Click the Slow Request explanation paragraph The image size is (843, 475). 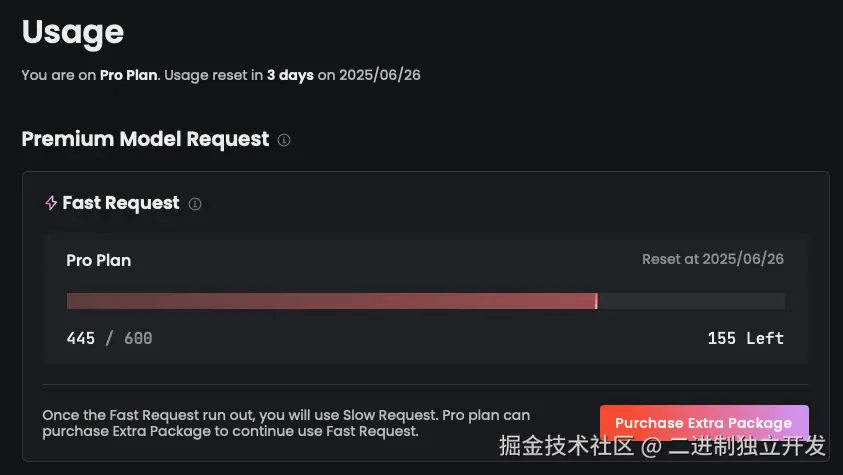pyautogui.click(x=286, y=423)
